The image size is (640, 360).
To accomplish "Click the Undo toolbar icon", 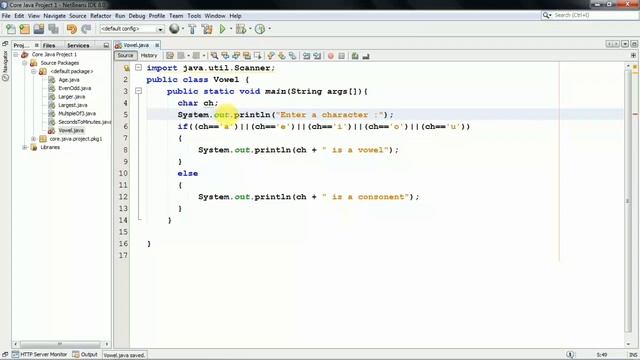I will click(72, 29).
